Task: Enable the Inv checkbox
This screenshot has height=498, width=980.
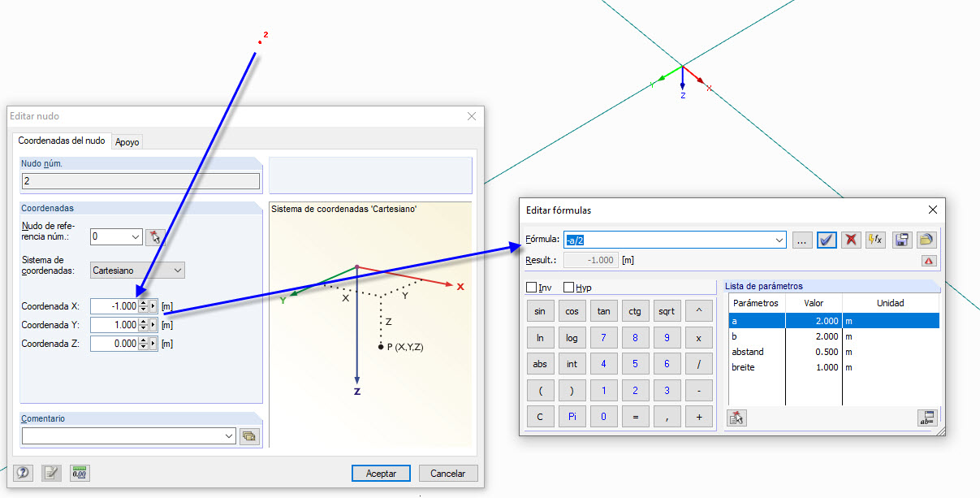Action: pyautogui.click(x=530, y=287)
